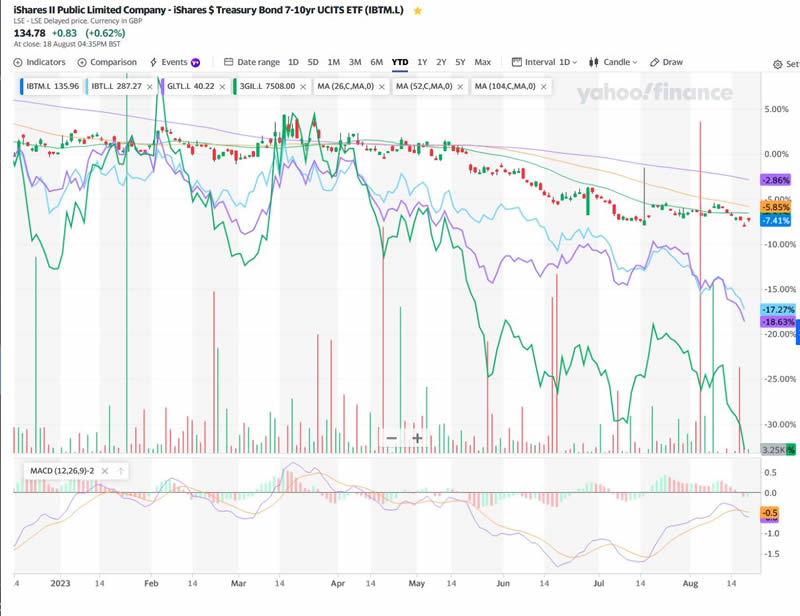Remove the MA (26,C,MA,0) indicator
The height and width of the screenshot is (616, 800).
click(x=382, y=87)
